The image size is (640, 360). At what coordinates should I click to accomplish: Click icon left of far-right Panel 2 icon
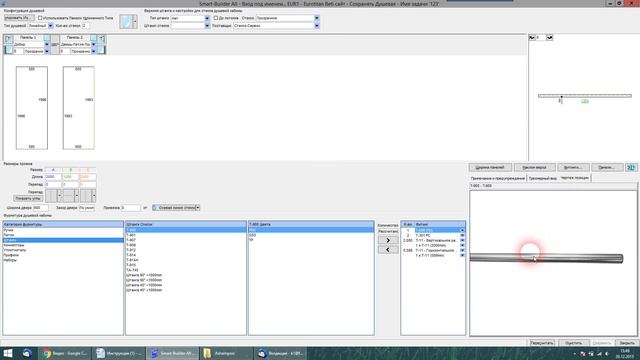coord(94,38)
